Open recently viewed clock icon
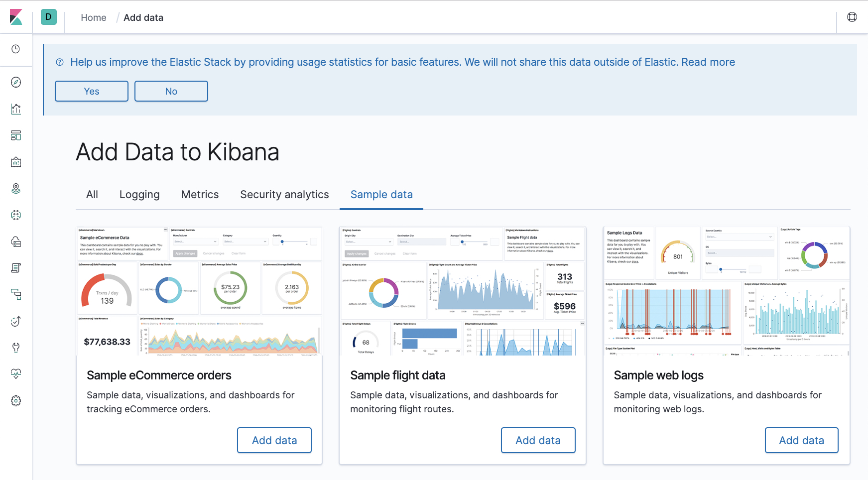868x480 pixels. 16,49
